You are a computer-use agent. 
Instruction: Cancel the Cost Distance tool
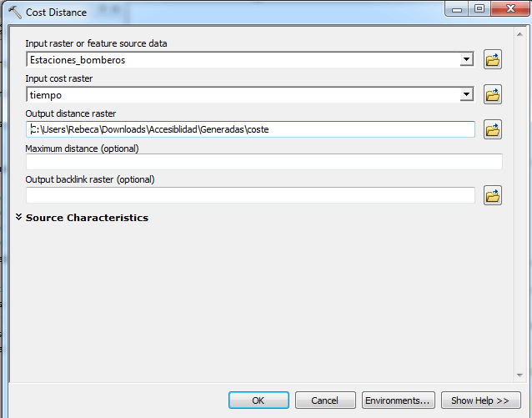pos(325,400)
